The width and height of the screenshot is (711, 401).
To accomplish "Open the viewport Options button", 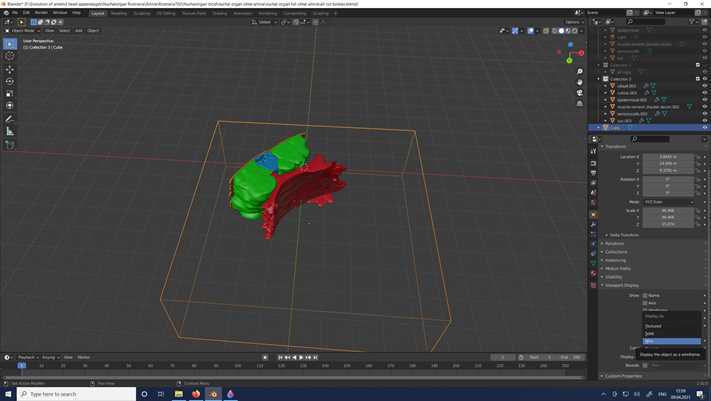I will pos(574,22).
